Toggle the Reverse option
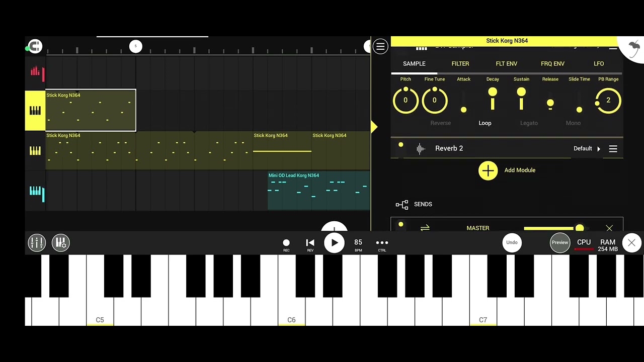 coord(440,123)
